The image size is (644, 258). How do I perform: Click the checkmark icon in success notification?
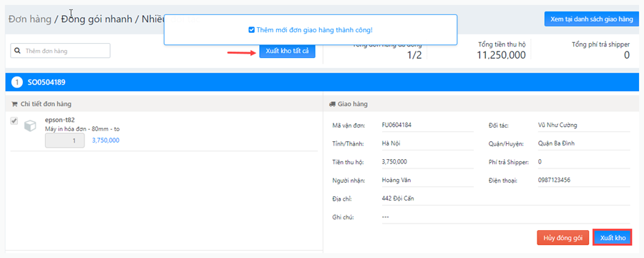coord(251,30)
